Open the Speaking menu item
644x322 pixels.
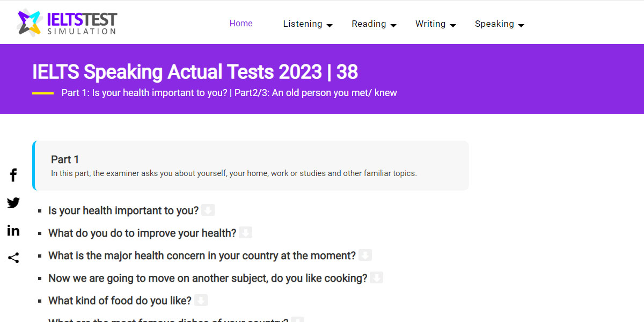tap(495, 24)
